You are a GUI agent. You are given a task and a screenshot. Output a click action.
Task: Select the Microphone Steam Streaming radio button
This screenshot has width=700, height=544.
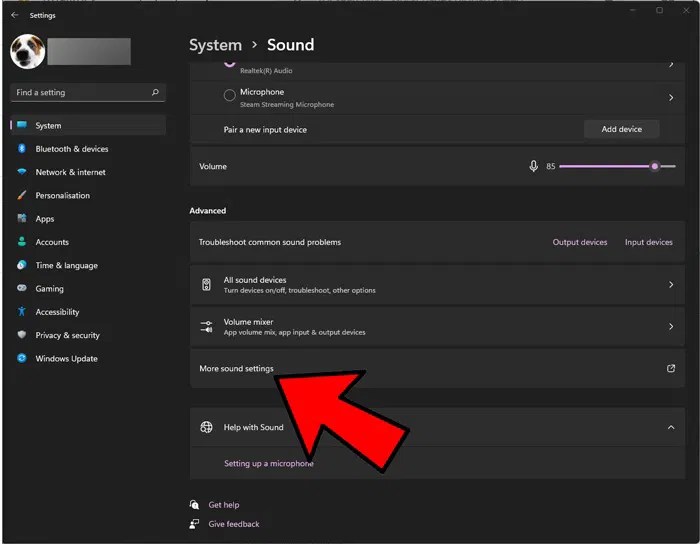click(230, 96)
